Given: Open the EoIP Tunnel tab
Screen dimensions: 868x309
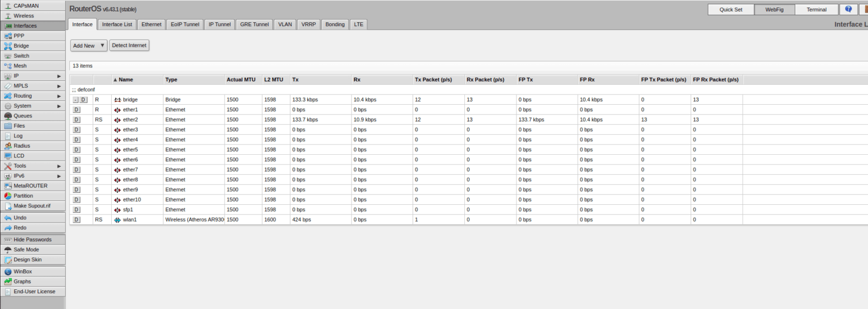Looking at the screenshot, I should pos(185,24).
